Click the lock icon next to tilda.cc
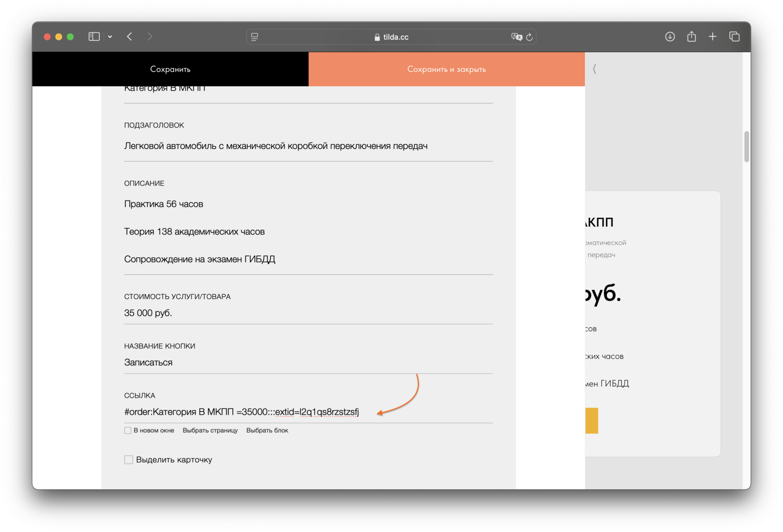 (377, 37)
